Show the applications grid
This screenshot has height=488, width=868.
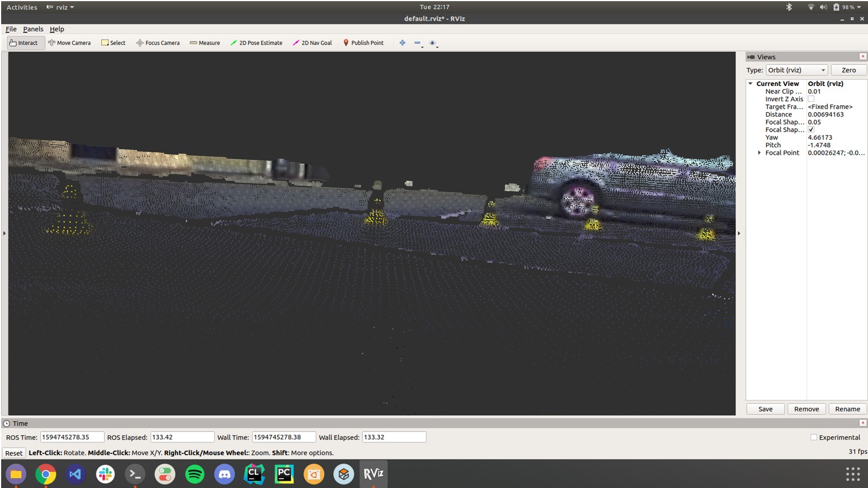tap(853, 474)
